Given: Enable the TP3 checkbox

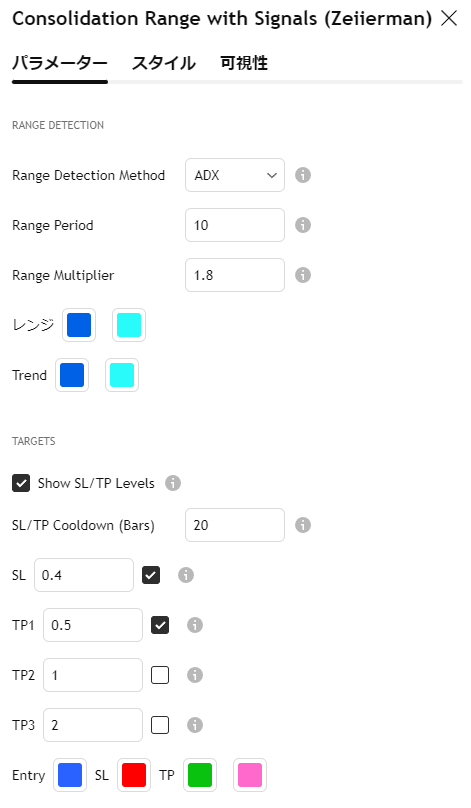Looking at the screenshot, I should pos(160,725).
